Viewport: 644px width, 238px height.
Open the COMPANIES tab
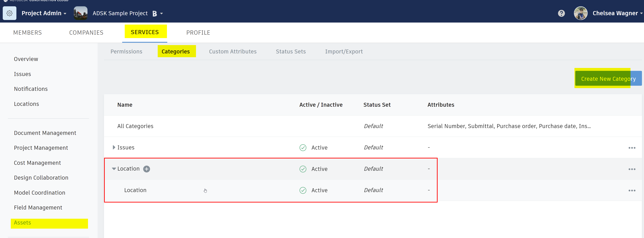pyautogui.click(x=86, y=32)
